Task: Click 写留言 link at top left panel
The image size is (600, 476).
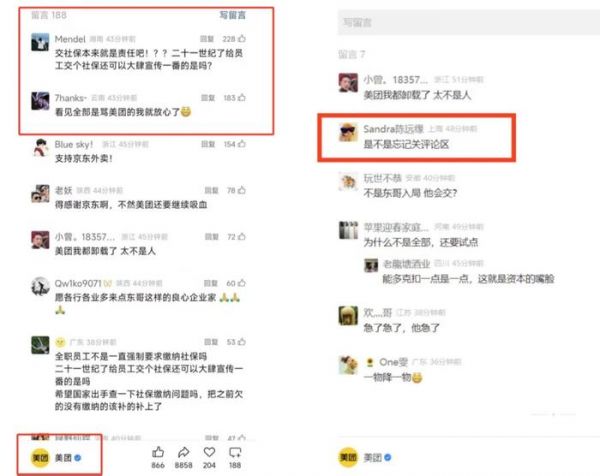Action: (x=233, y=15)
